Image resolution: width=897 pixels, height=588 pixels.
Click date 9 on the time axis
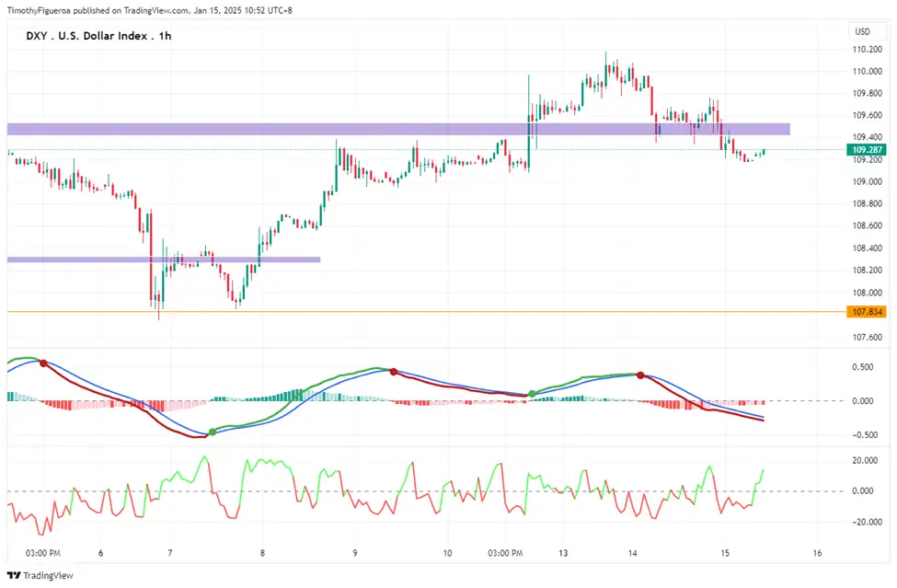pyautogui.click(x=355, y=553)
